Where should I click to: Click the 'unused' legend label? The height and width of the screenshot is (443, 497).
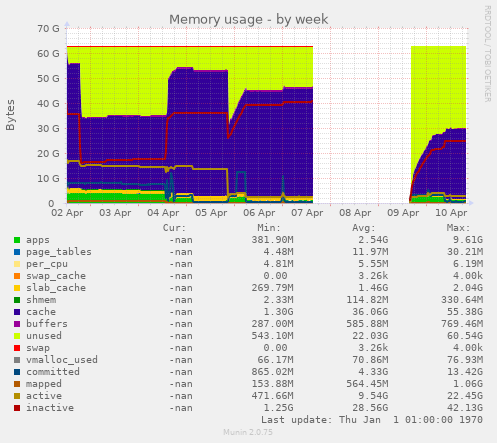click(44, 336)
